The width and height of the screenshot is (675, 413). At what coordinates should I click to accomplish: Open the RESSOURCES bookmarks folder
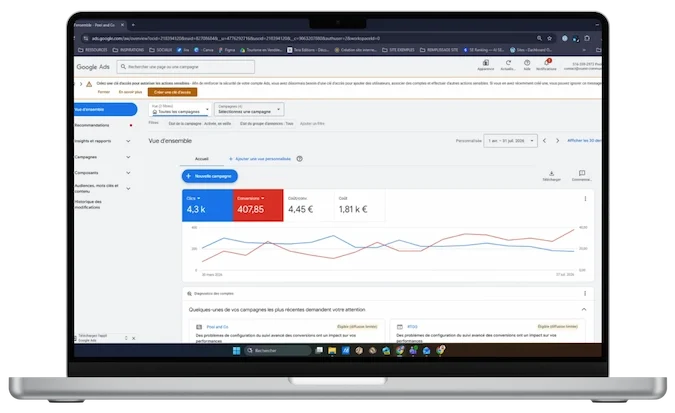click(x=93, y=50)
